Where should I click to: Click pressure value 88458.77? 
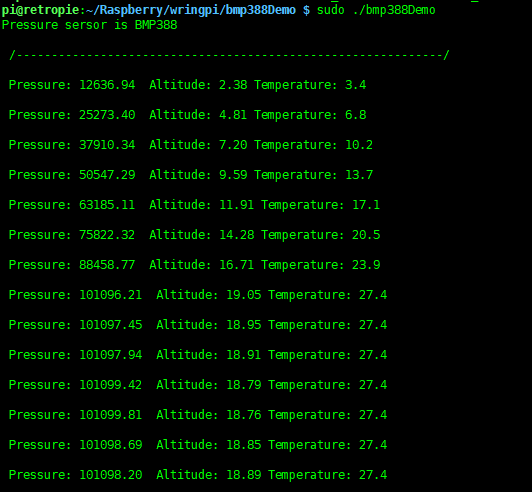[x=107, y=265]
